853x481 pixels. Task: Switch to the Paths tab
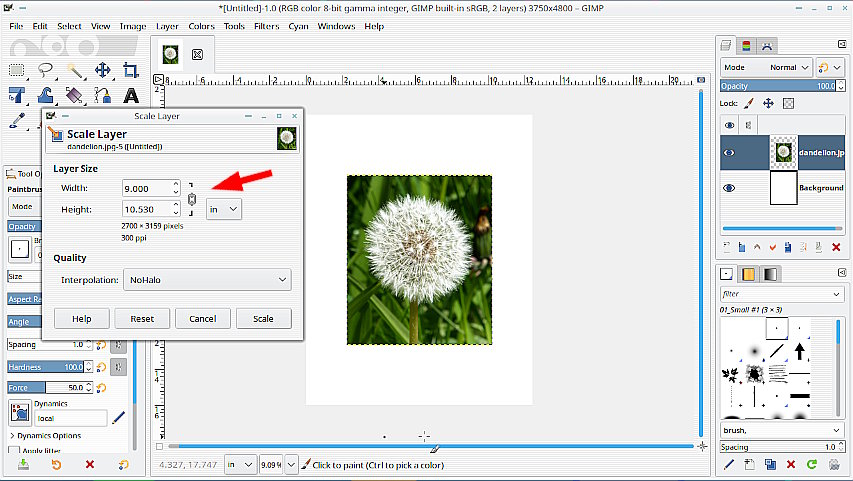(x=767, y=46)
